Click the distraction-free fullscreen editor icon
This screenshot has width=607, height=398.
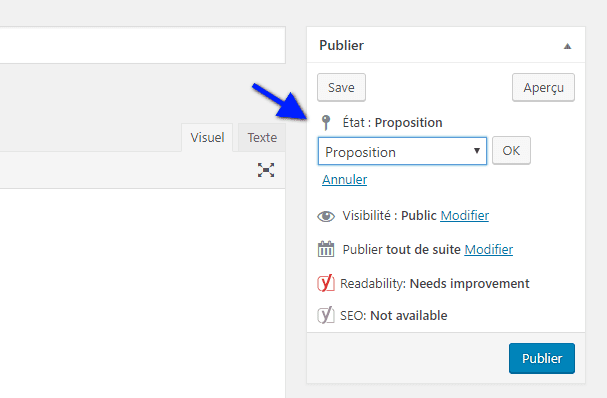coord(266,170)
